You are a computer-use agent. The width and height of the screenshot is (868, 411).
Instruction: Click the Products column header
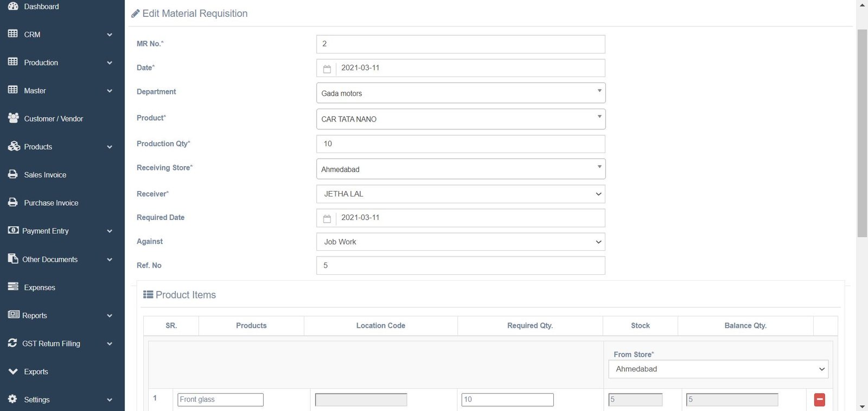[x=251, y=326]
